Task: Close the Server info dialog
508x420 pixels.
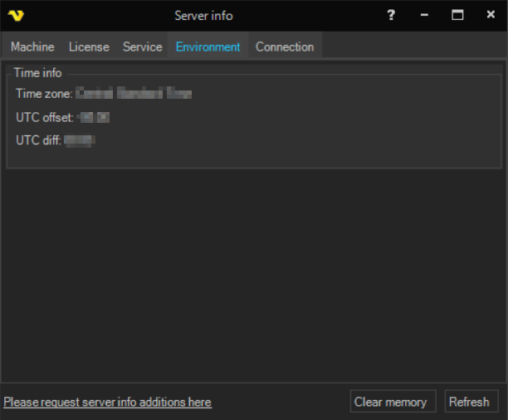Action: (491, 15)
